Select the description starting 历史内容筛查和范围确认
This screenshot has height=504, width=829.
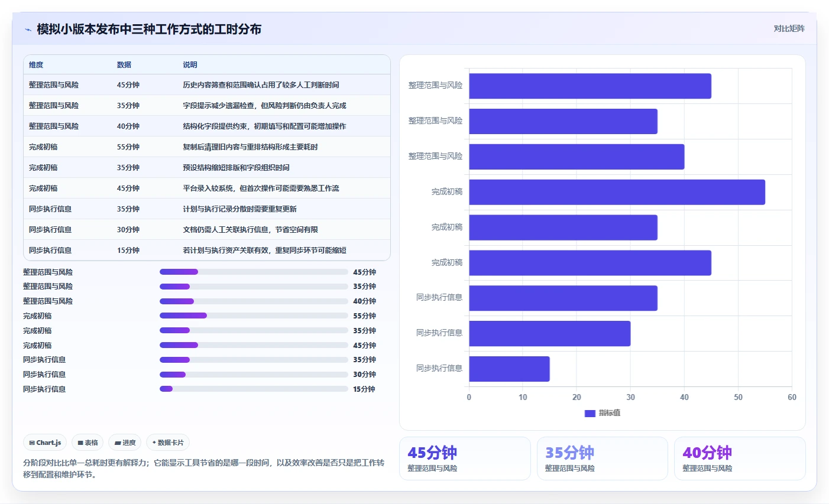(261, 85)
